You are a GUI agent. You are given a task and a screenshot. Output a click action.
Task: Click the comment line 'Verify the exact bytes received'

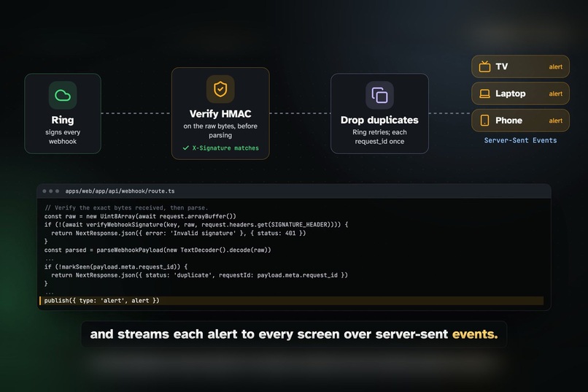tap(126, 208)
